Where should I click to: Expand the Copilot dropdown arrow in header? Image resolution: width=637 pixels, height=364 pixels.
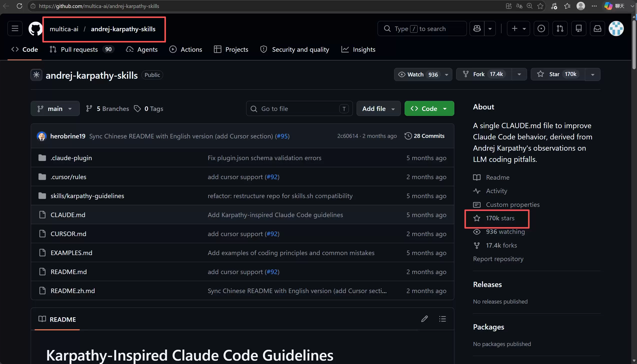tap(490, 28)
